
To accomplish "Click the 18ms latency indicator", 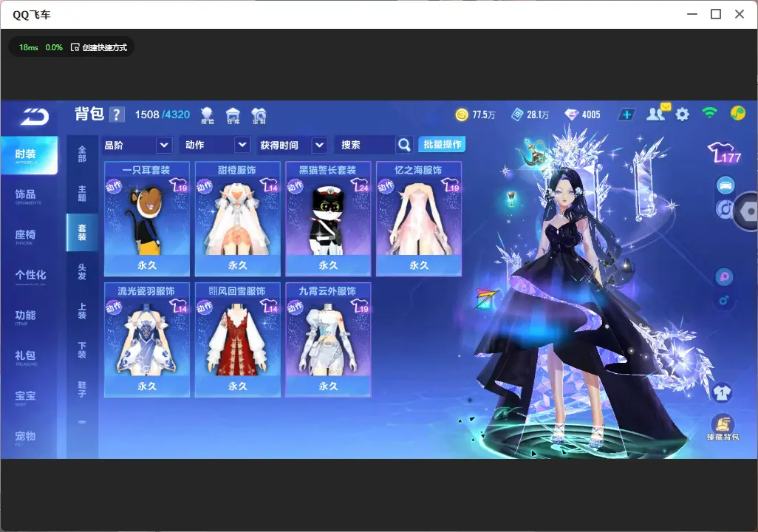I will (29, 47).
